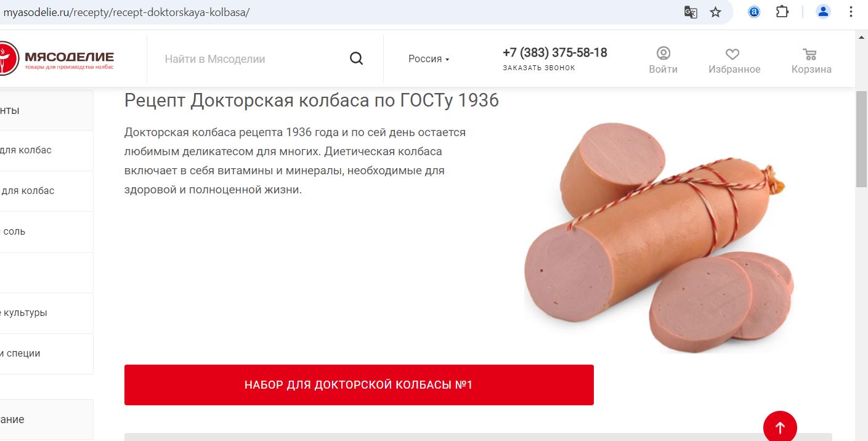This screenshot has width=868, height=441.
Task: Open the browser extensions puzzle icon
Action: 782,12
